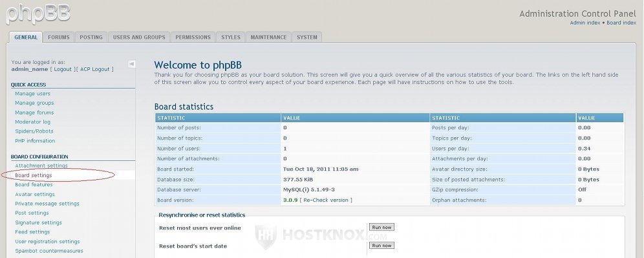Click the Users per day 0.34 value
644x258 pixels.
point(584,149)
